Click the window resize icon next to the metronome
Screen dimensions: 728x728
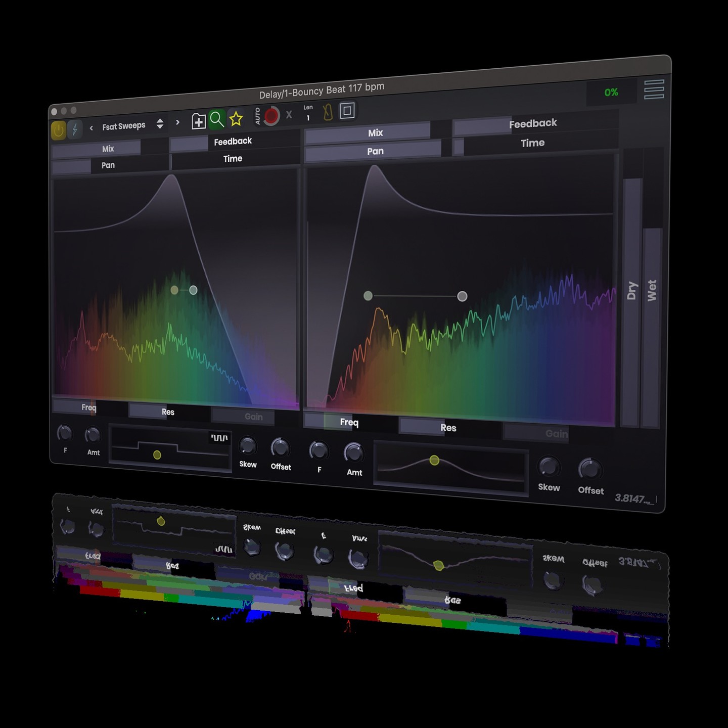click(x=347, y=110)
